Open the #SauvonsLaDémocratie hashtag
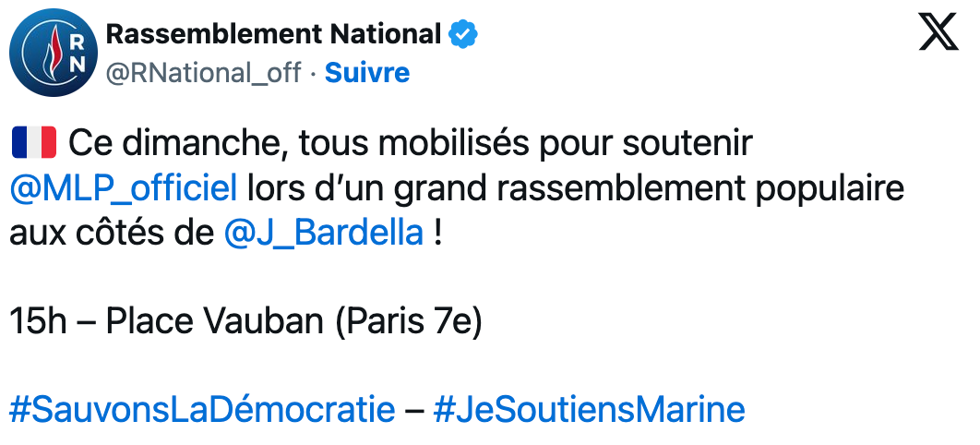The width and height of the screenshot is (980, 445). click(x=202, y=410)
